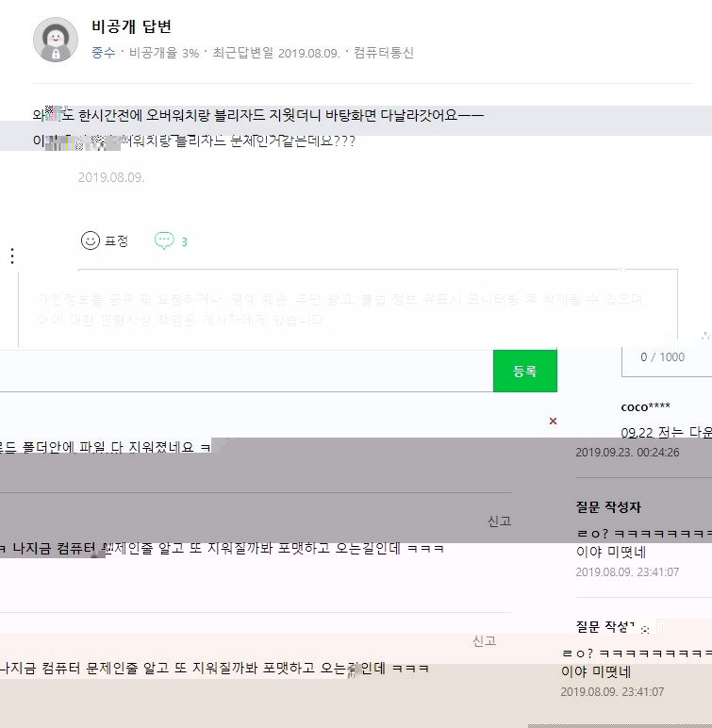Click the locked profile avatar icon

point(56,40)
